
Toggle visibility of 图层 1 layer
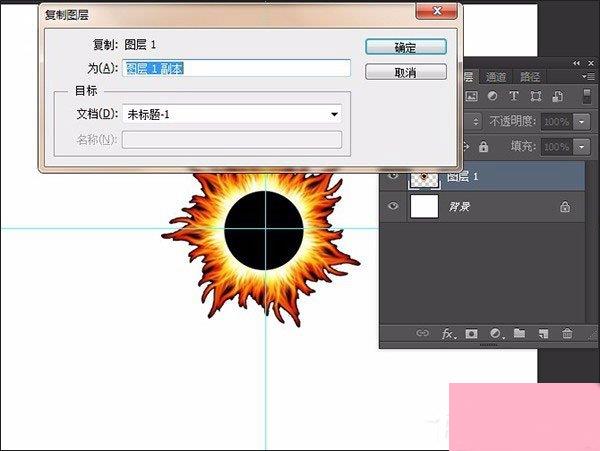[393, 176]
